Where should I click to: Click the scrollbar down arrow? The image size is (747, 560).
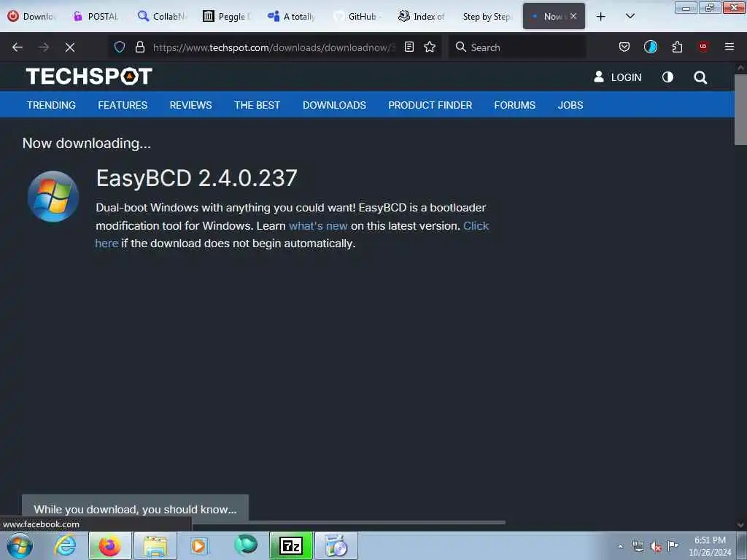click(740, 525)
